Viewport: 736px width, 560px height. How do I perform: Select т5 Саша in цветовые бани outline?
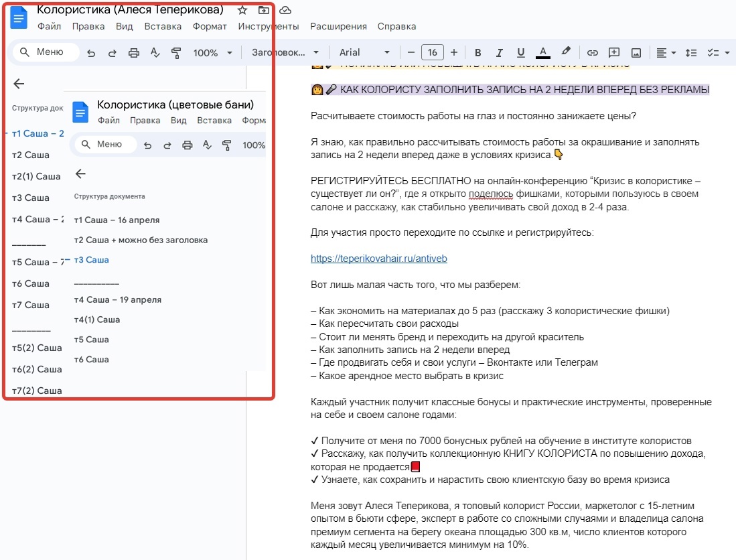[92, 340]
